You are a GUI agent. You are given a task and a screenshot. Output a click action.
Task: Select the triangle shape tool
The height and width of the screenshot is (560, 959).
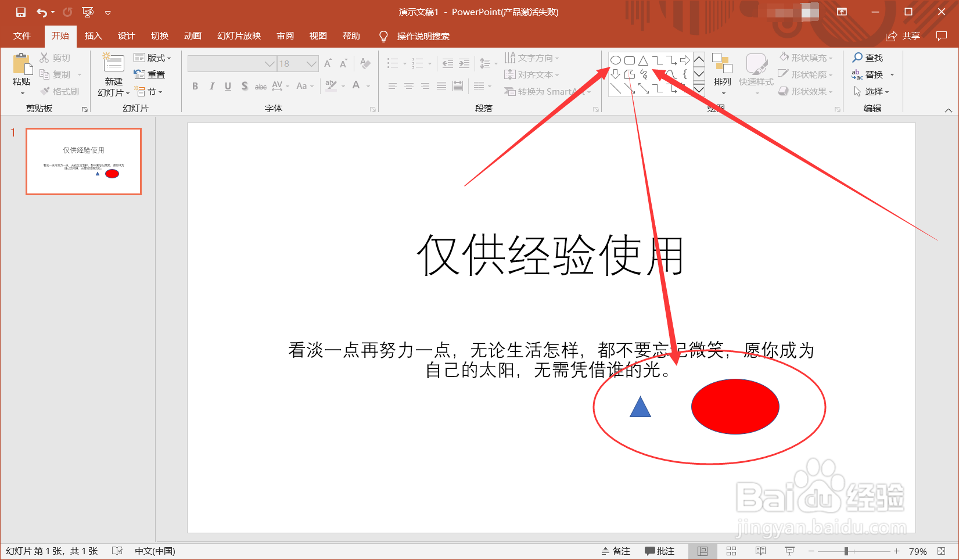(644, 60)
